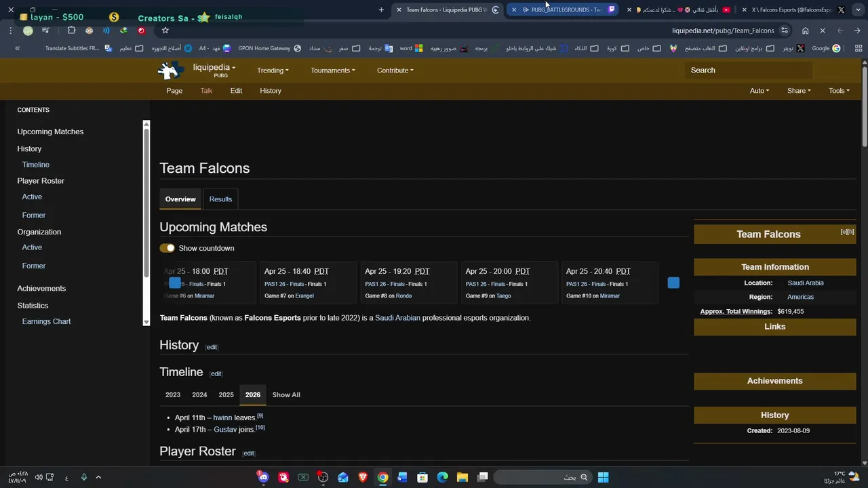868x488 pixels.
Task: Open browser menu three dots
Action: click(x=10, y=30)
